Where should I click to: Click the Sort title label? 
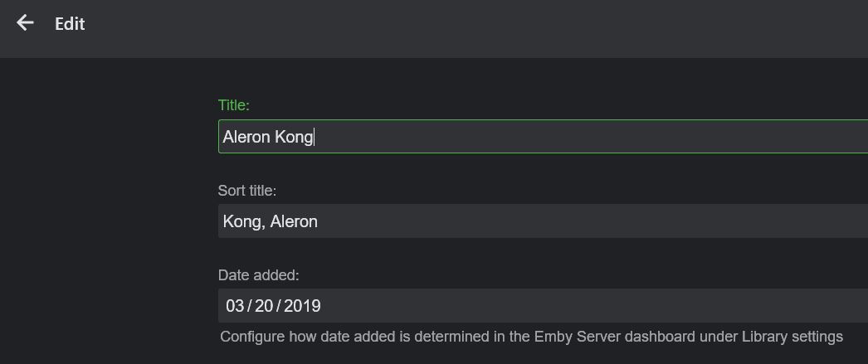pos(246,191)
